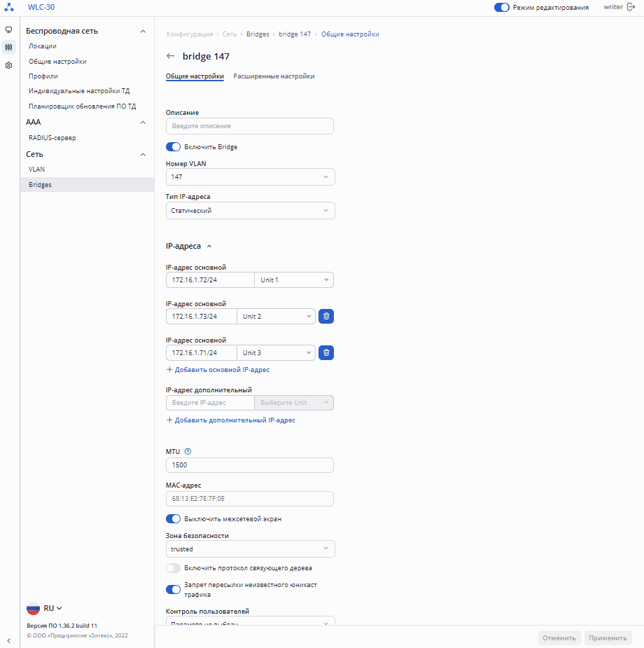
Task: Toggle the Режим редактирования switch
Action: (501, 7)
